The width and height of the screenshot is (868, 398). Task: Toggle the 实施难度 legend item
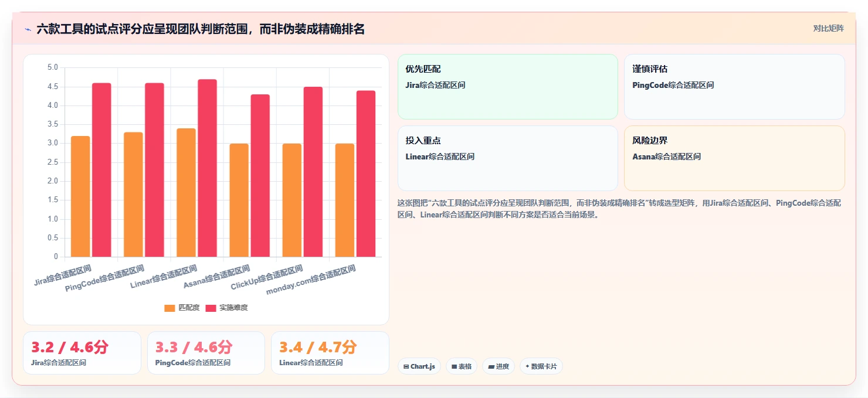pos(226,308)
